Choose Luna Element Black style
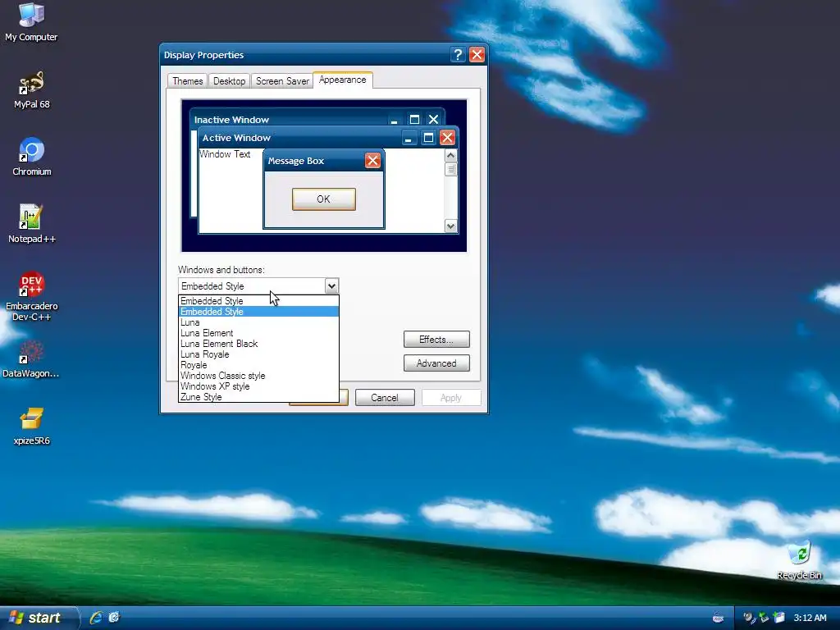Viewport: 840px width, 630px height. [x=258, y=344]
